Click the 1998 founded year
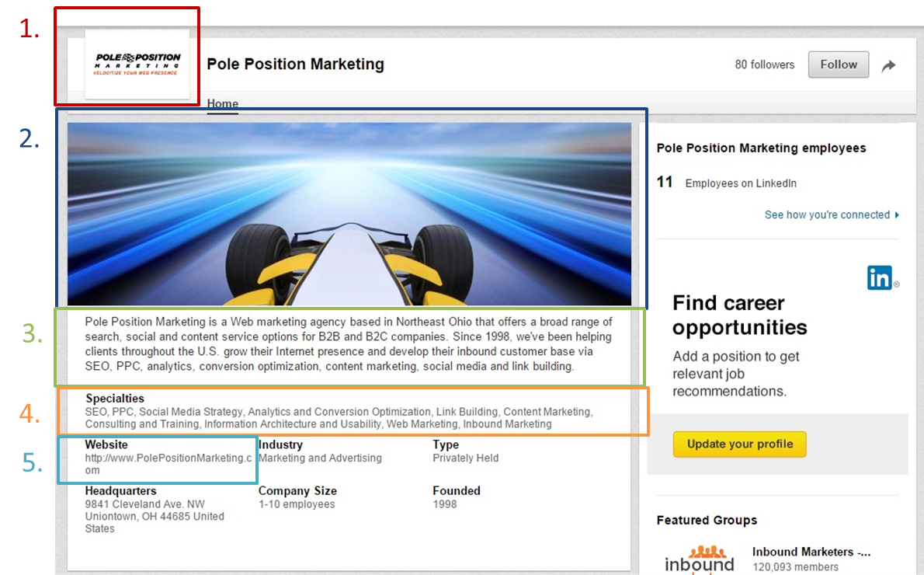Screen dimensions: 924x575 click(445, 504)
